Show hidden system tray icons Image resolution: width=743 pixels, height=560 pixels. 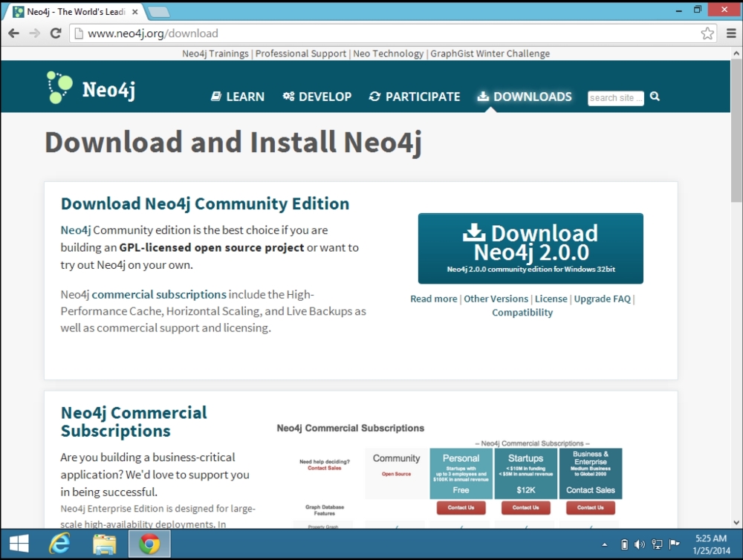click(x=604, y=545)
